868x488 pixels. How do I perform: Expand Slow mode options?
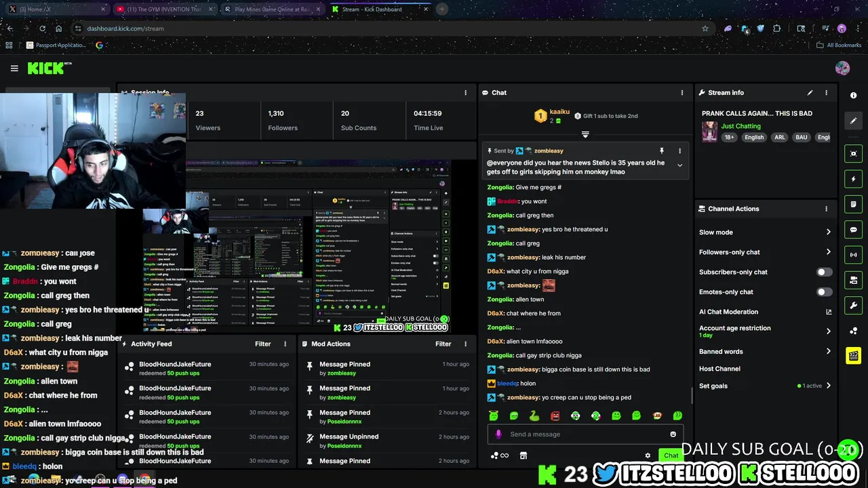[x=828, y=232]
